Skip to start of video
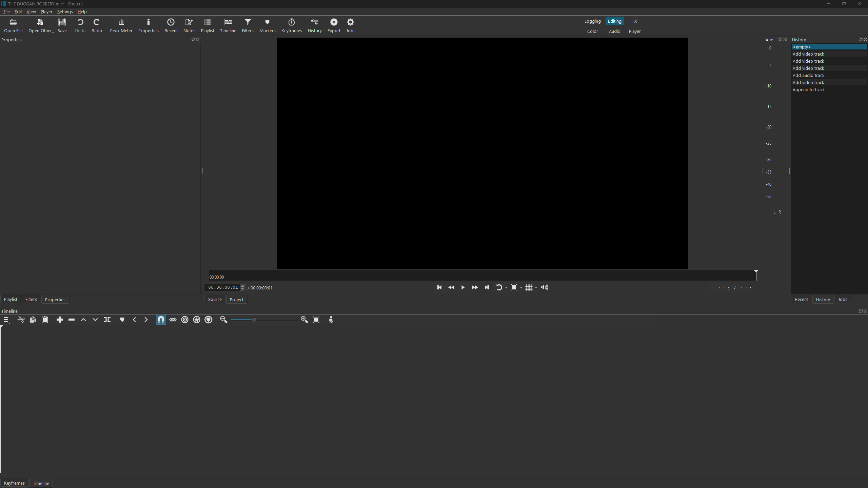 (439, 287)
